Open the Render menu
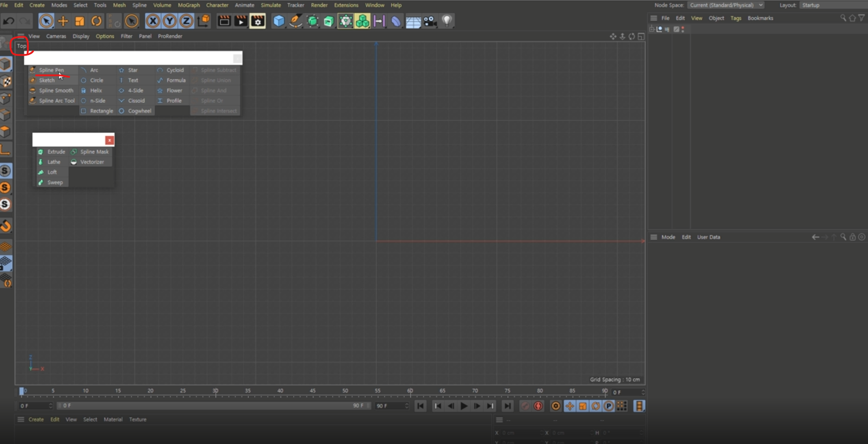Screen dimensions: 868x444 [x=319, y=5]
